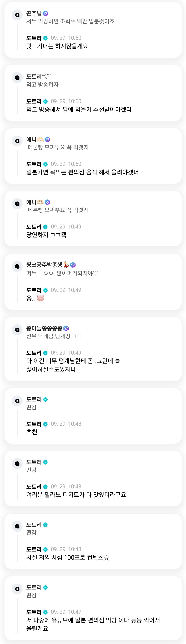Click the purple badge next to 핑크공주박종생

(73, 265)
